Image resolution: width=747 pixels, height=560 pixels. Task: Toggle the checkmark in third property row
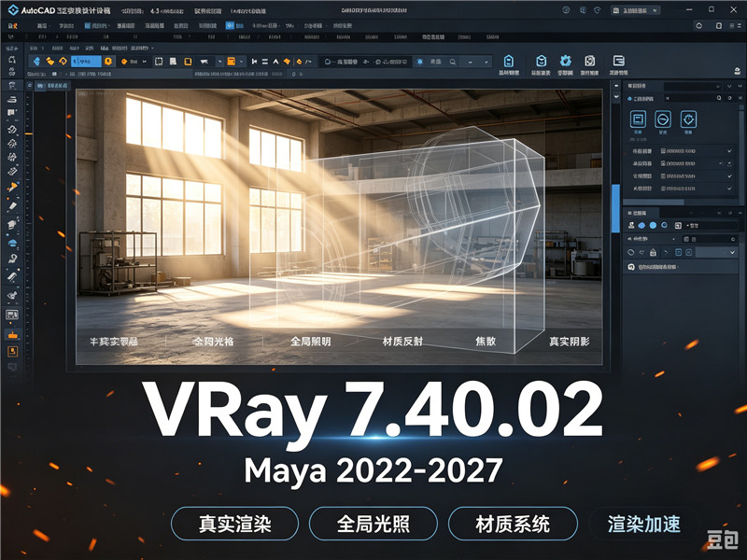[x=729, y=176]
